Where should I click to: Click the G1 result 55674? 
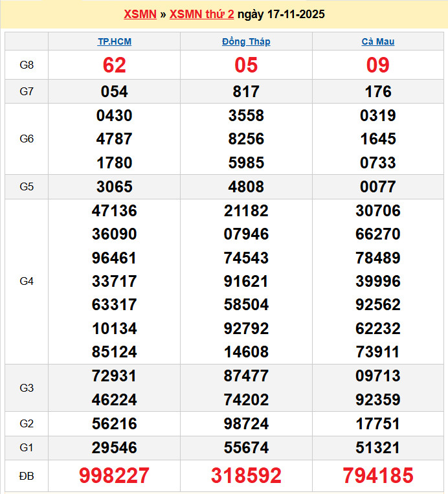[x=246, y=447]
